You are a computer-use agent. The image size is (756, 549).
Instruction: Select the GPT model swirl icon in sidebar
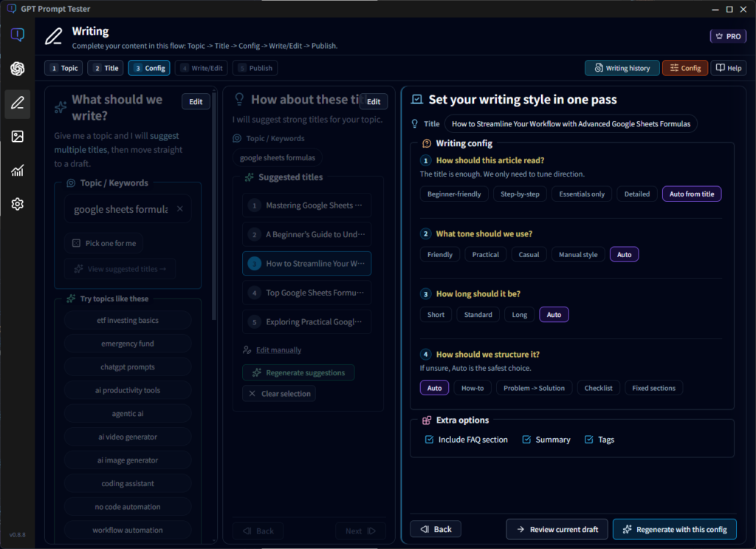coord(17,69)
